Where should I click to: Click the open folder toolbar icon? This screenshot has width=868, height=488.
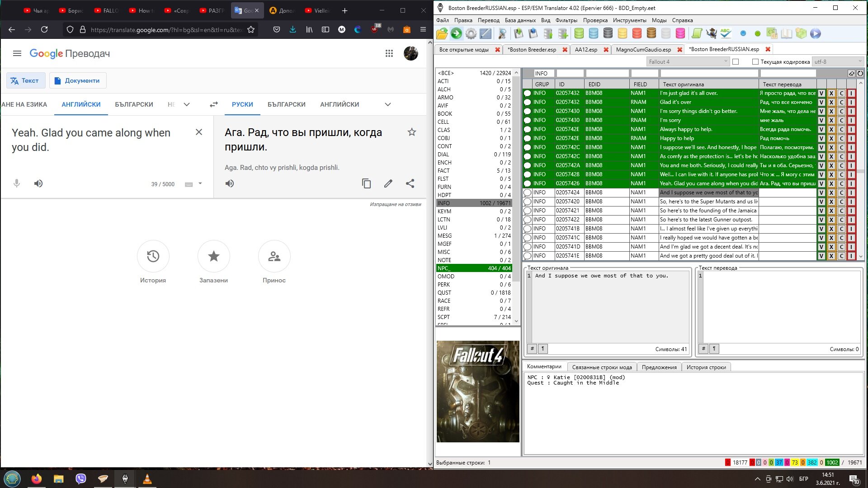(442, 33)
